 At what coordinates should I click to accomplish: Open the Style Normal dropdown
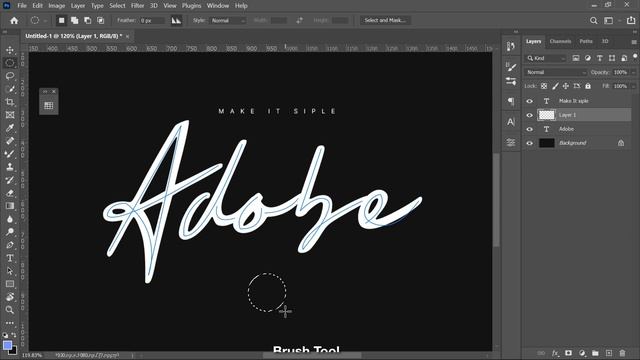point(228,20)
